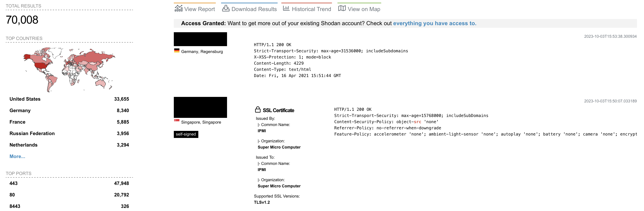Open the Download Results tab
Image resolution: width=644 pixels, height=211 pixels.
click(249, 9)
